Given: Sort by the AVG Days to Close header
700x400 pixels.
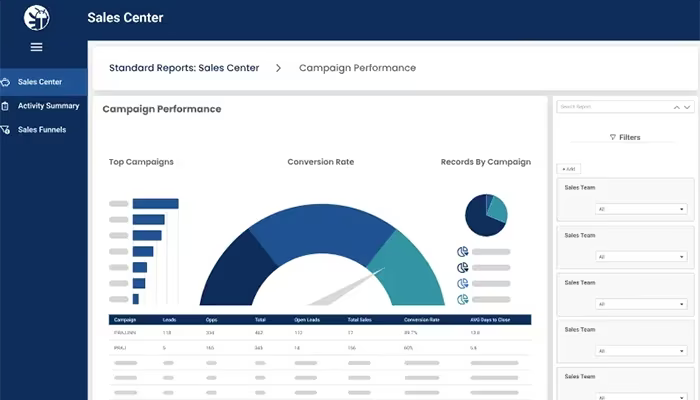Looking at the screenshot, I should pos(490,320).
